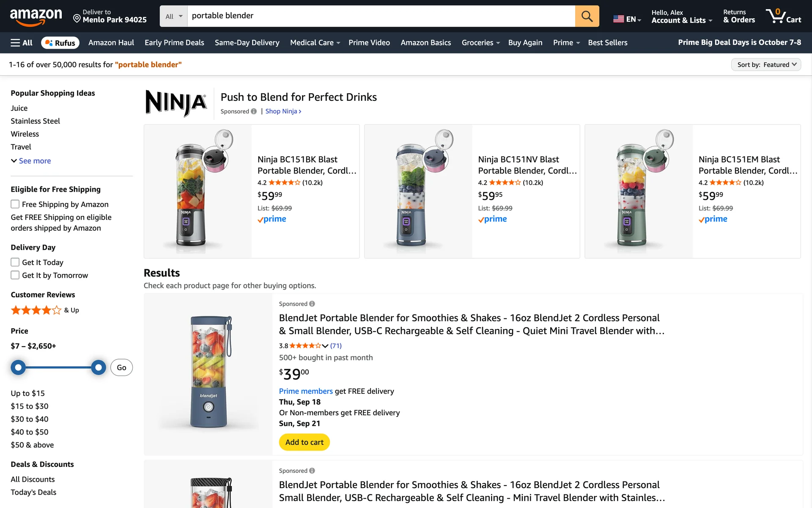Screen dimensions: 812x508
Task: Open the search category All dropdown
Action: 174,16
